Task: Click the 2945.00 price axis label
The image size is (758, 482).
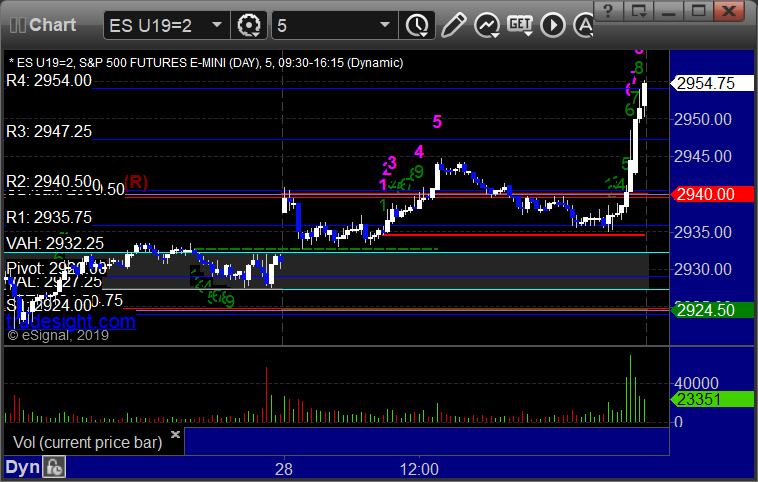Action: pos(703,156)
